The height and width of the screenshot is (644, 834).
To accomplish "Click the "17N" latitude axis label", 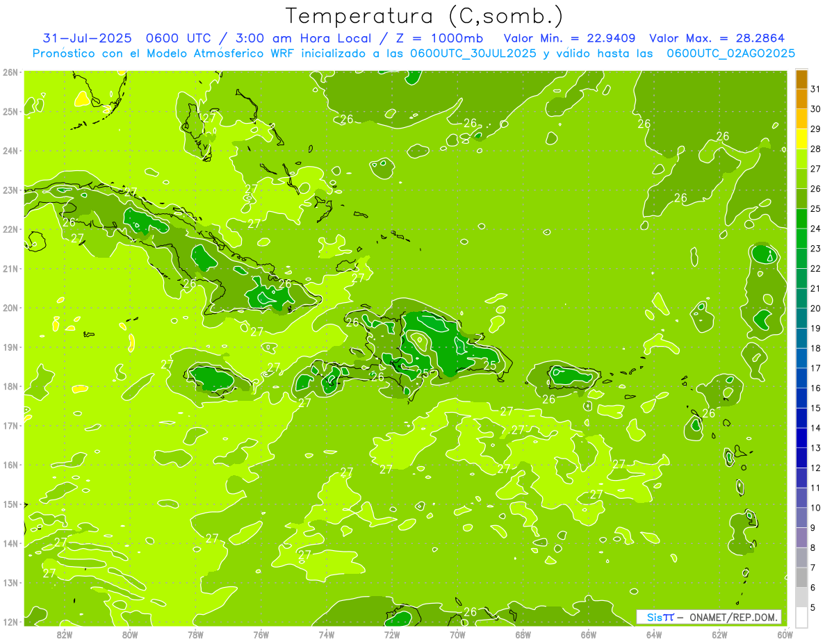I will (10, 425).
